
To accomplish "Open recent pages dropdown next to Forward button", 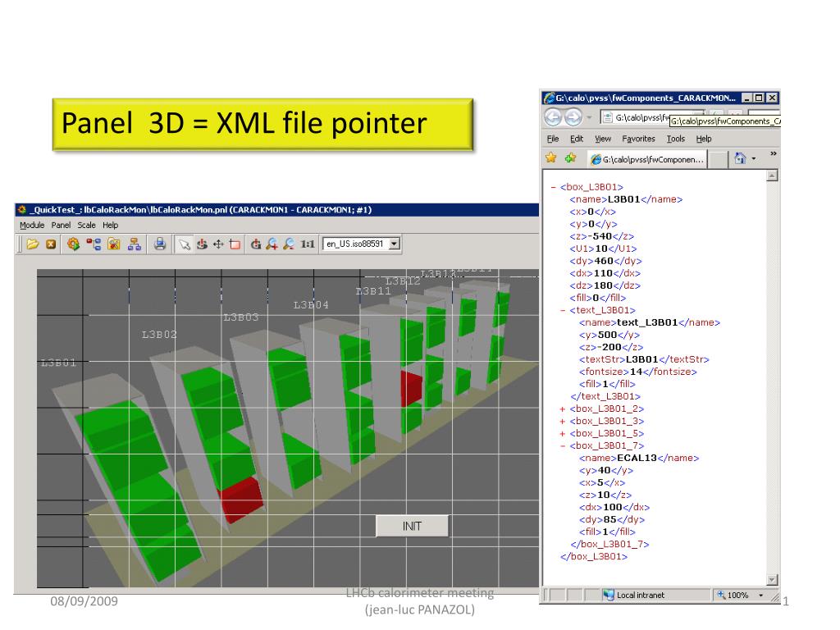I will [589, 116].
